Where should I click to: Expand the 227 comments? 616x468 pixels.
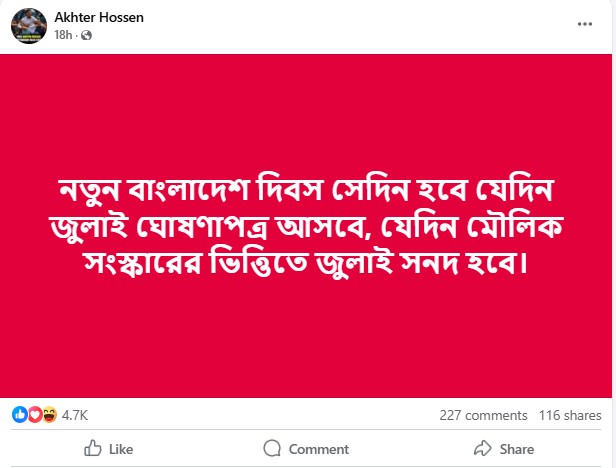[x=483, y=415]
